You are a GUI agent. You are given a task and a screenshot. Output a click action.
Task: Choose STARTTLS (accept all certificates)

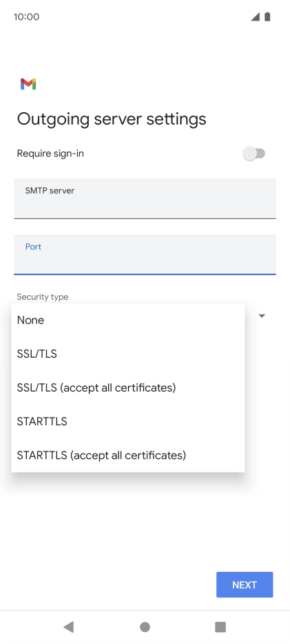point(128,455)
